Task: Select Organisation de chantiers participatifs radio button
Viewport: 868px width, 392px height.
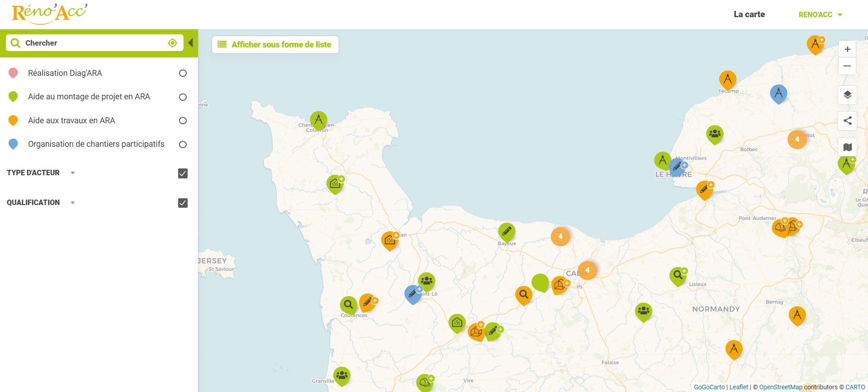Action: click(183, 145)
